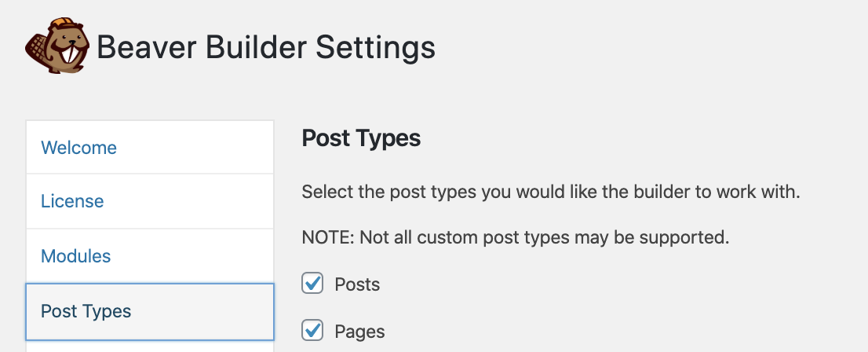Go to the Modules settings tab
Screen dimensions: 868x352
point(75,255)
